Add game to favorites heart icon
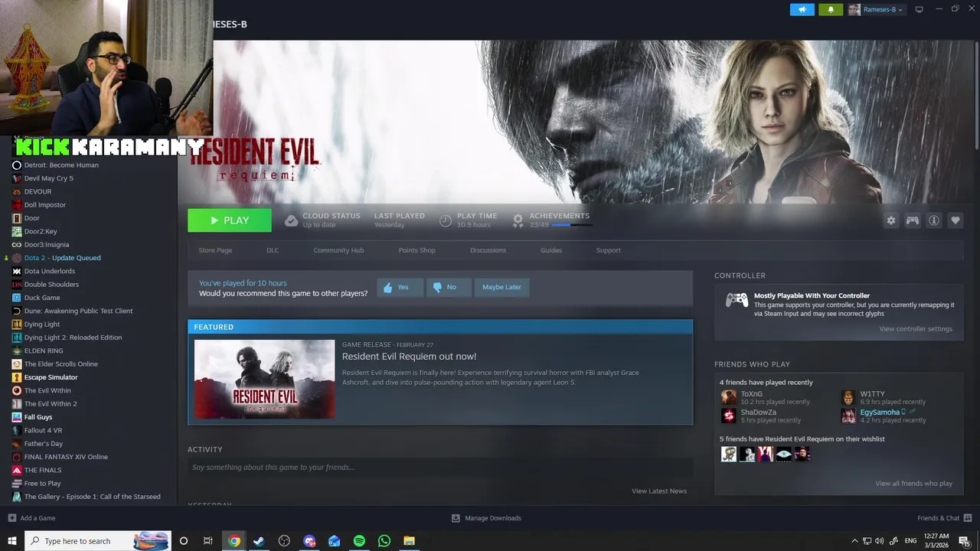Viewport: 980px width, 551px height. pyautogui.click(x=955, y=220)
